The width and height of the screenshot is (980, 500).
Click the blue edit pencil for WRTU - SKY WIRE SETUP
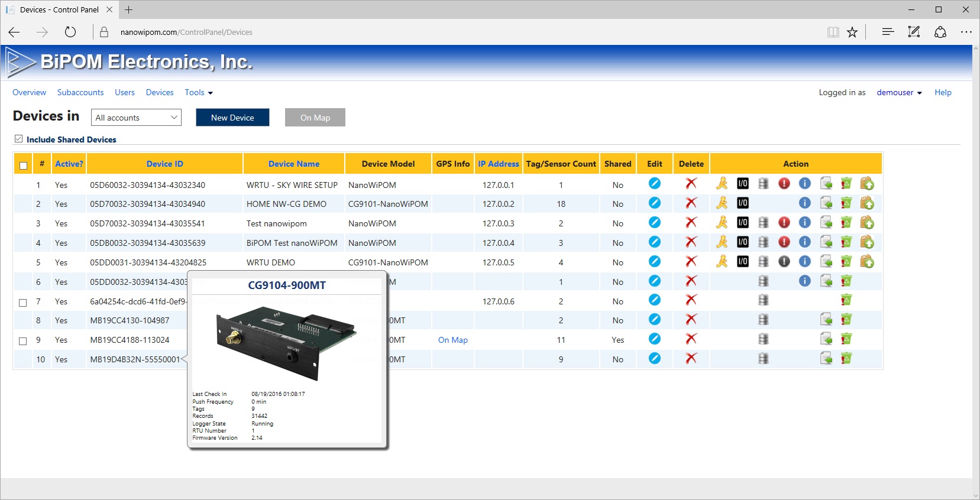(655, 184)
